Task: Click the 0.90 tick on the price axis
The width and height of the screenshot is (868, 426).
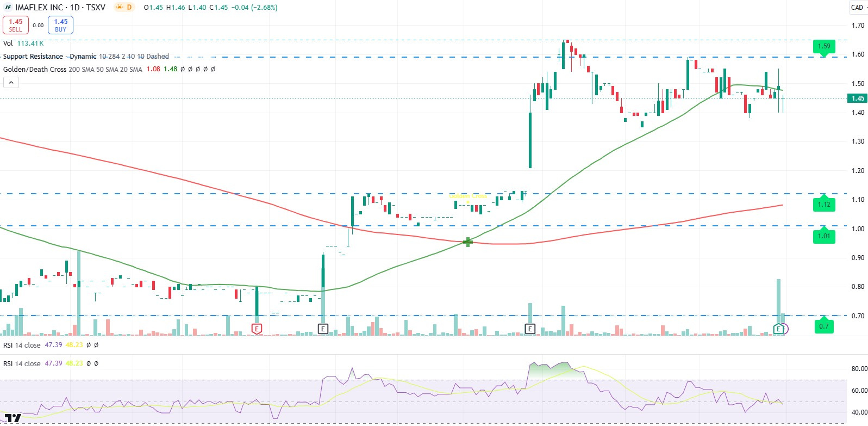Action: point(858,258)
